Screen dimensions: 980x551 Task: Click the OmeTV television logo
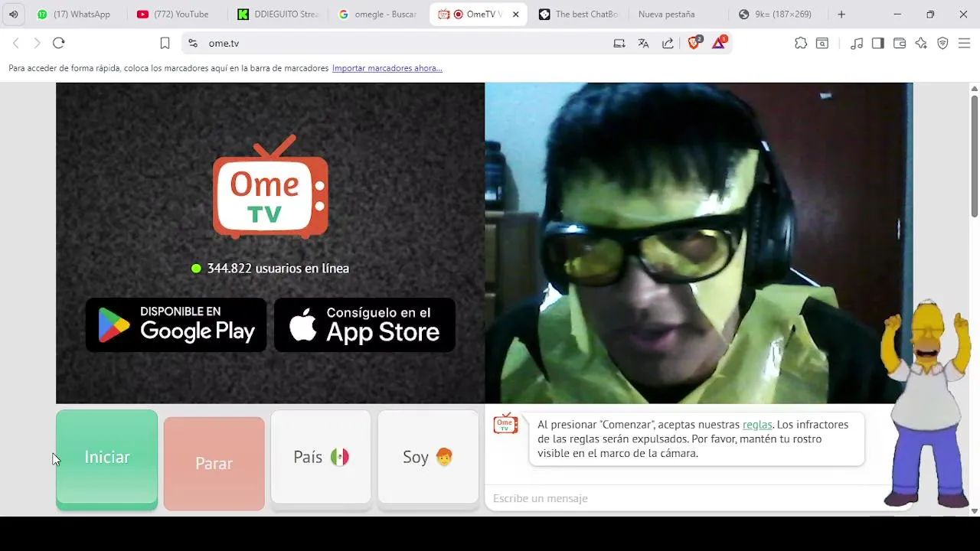pos(270,187)
